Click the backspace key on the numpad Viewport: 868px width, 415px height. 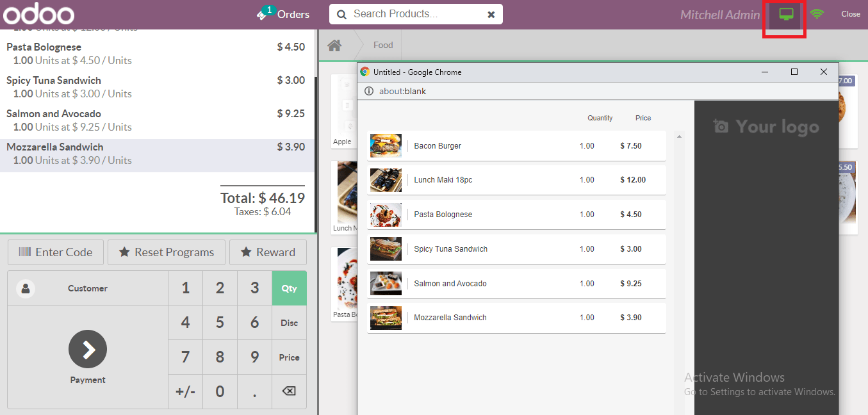[x=289, y=391]
